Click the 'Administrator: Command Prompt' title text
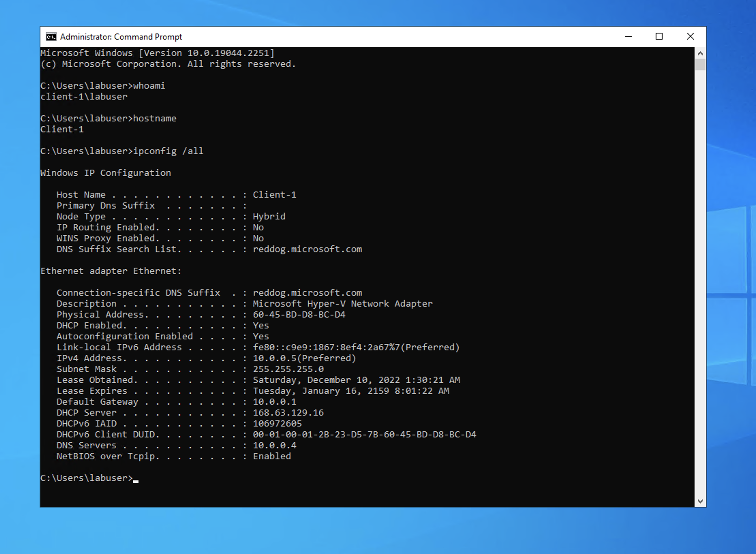This screenshot has height=554, width=756. (x=121, y=37)
